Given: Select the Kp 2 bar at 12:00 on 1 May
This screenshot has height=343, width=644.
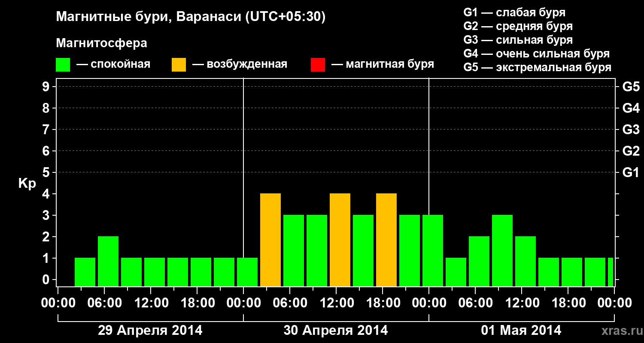Looking at the screenshot, I should click(x=526, y=262).
